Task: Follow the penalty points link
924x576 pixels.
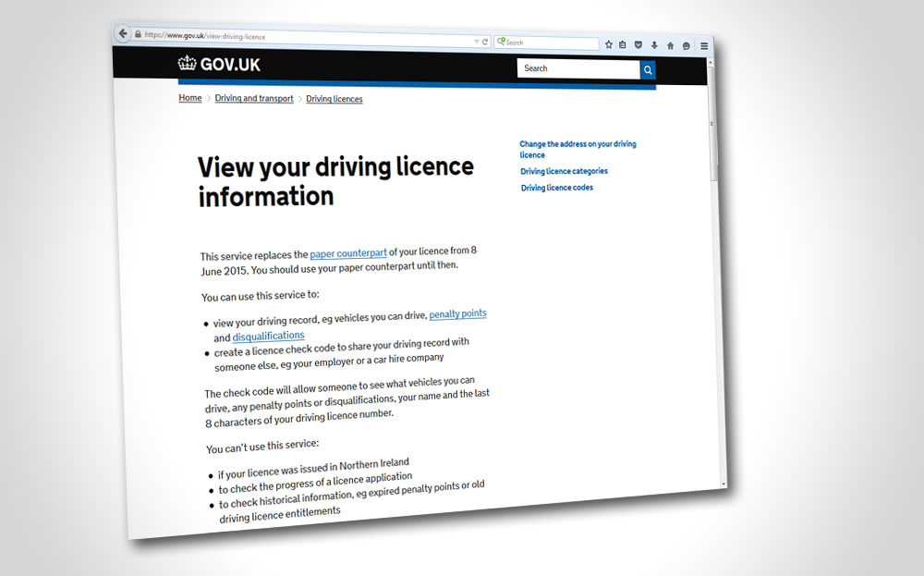Action: (x=458, y=313)
